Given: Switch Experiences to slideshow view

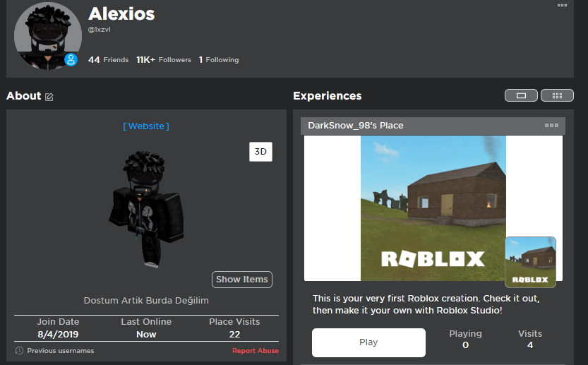Looking at the screenshot, I should pos(521,95).
